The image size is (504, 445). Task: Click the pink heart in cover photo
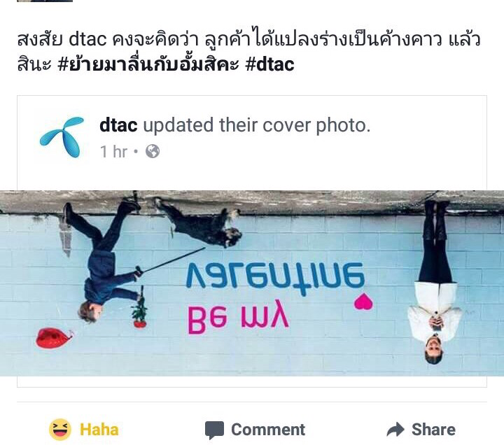(363, 302)
